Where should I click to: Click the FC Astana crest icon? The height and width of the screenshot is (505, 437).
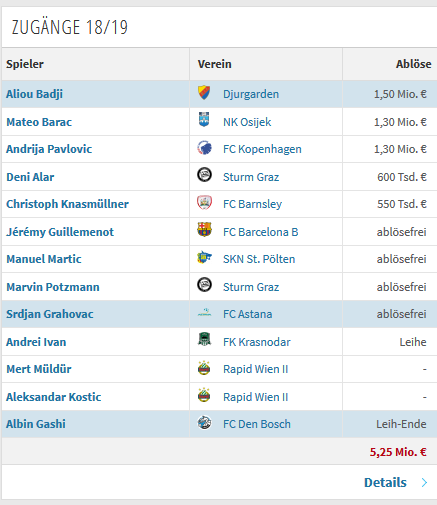tap(204, 312)
